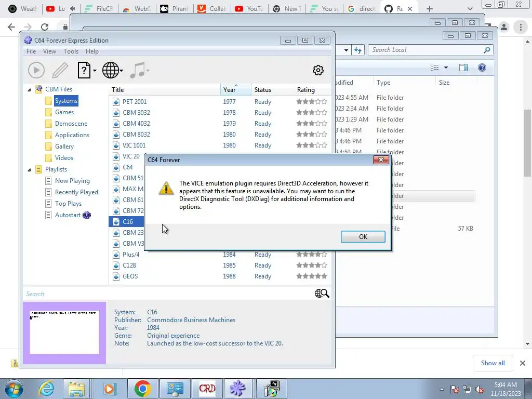Screen dimensions: 532x399
Task: Click Show all downloads in Chrome
Action: [493, 363]
